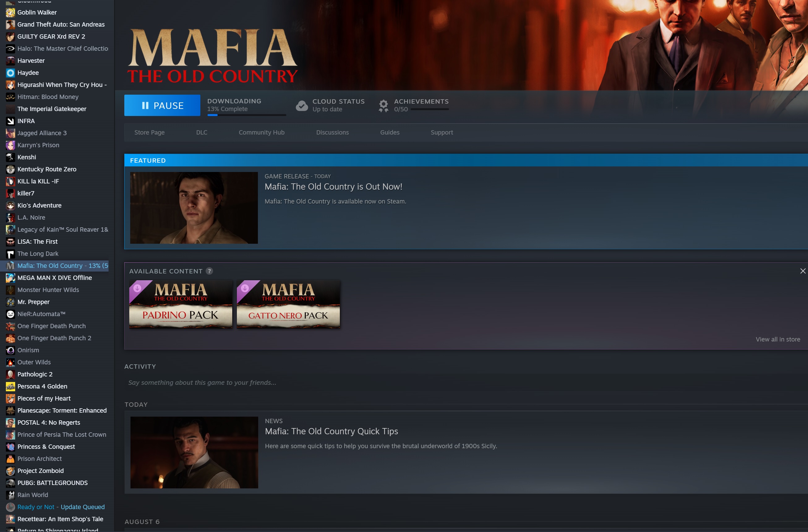Click the Karryn's Prison game icon

tap(11, 145)
